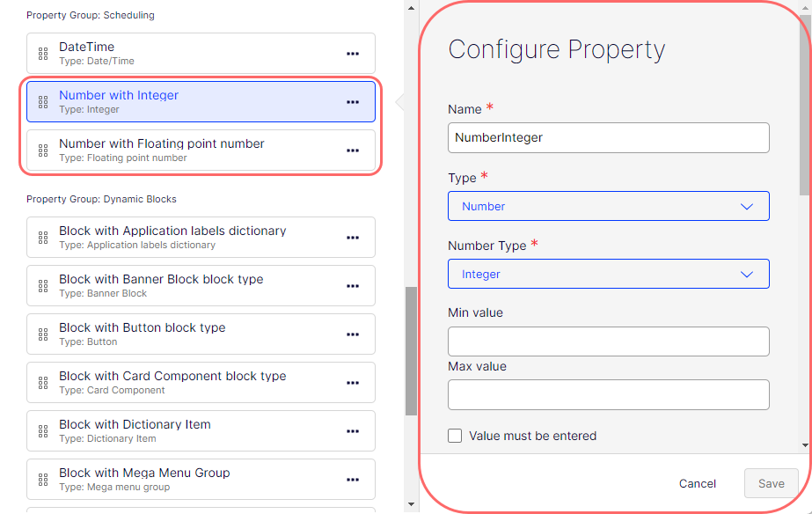Click drag handle of Block with Dictionary Item
The image size is (812, 514).
(43, 431)
